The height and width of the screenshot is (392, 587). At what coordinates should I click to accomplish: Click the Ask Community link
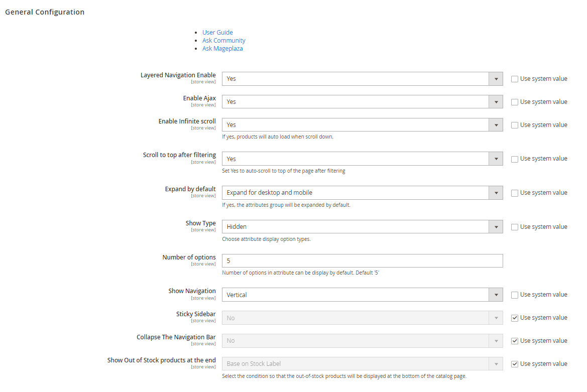223,40
